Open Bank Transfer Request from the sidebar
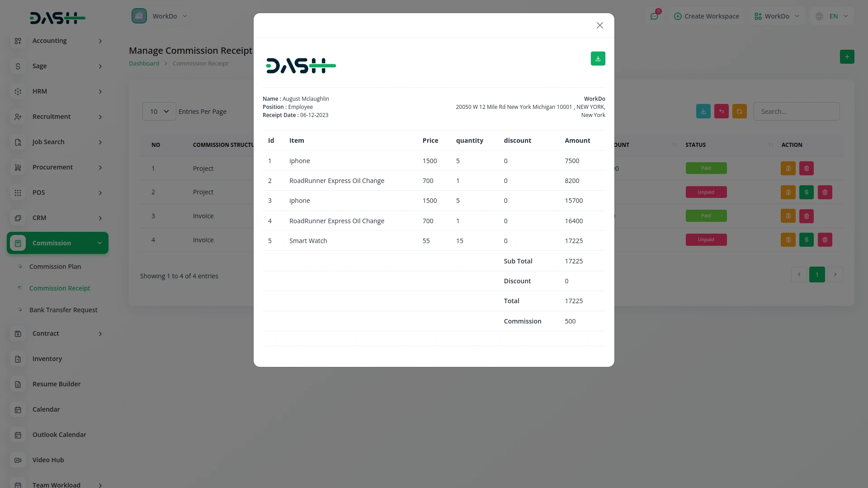The height and width of the screenshot is (488, 868). click(x=63, y=310)
